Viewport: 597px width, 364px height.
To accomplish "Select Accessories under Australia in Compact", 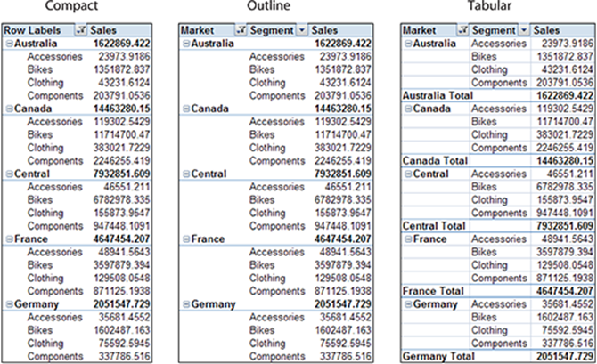I will (x=55, y=57).
